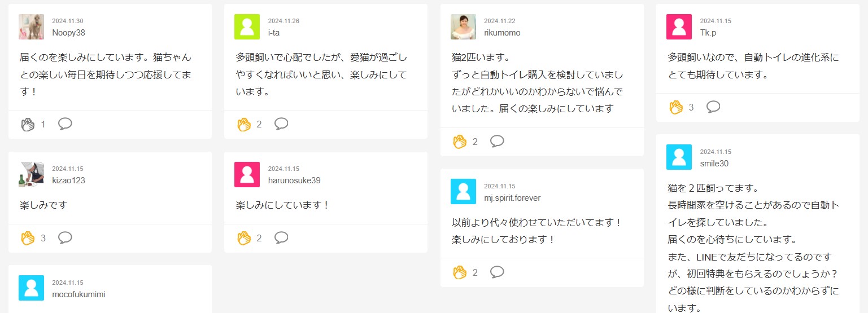Open reply bubble on mj.spirit.forever's comment

pos(497,272)
